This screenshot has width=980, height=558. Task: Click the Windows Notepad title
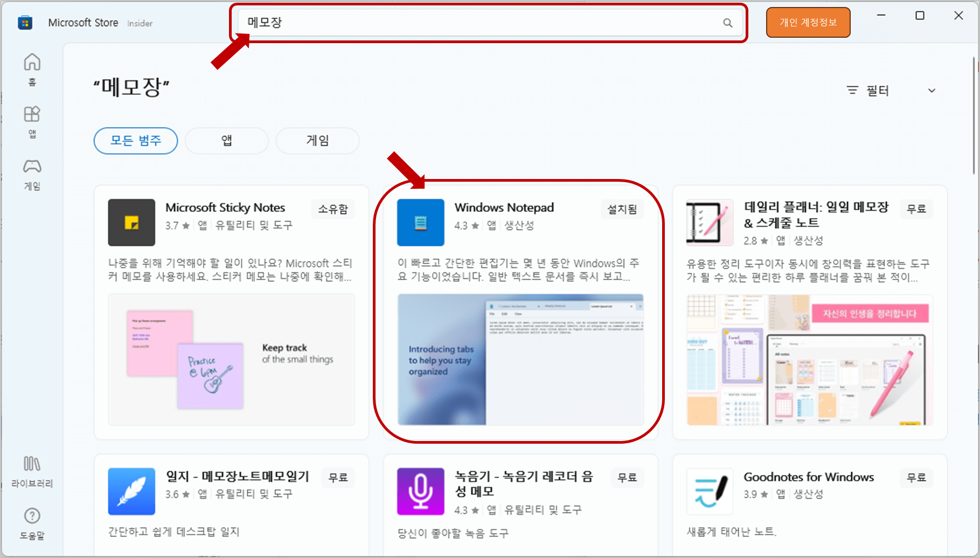(504, 208)
